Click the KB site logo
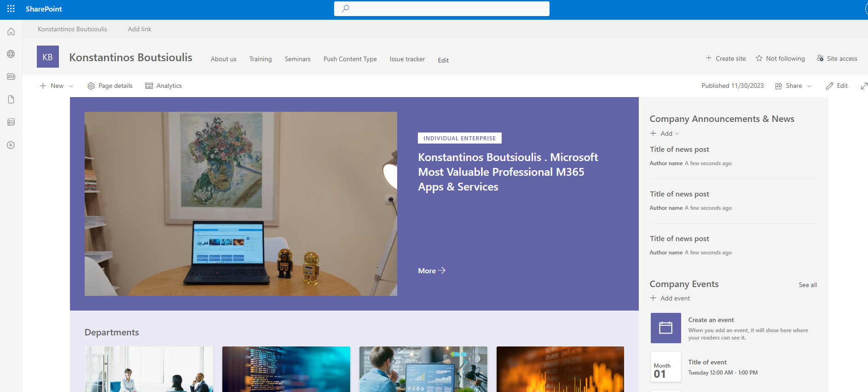868x392 pixels. pyautogui.click(x=48, y=57)
